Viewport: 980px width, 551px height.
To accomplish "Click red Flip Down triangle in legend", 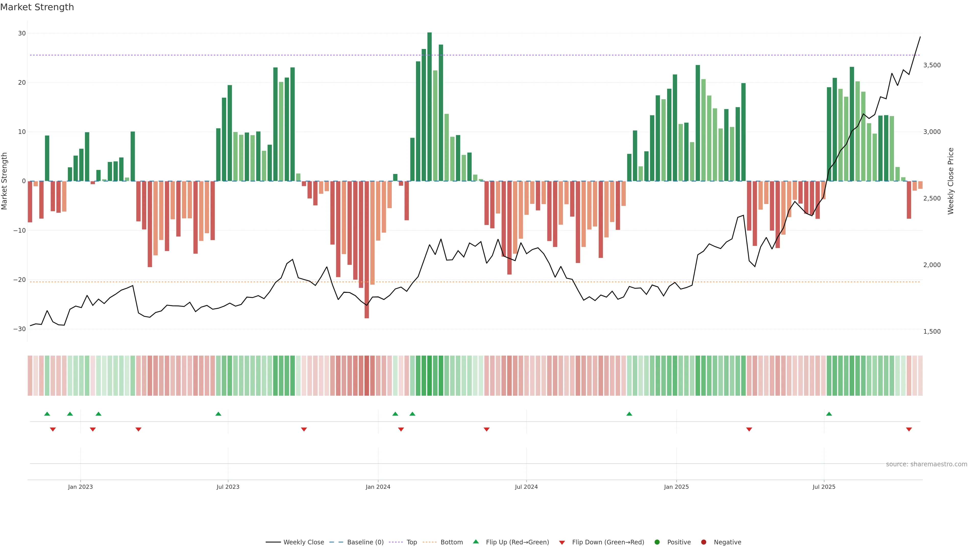I will (562, 543).
